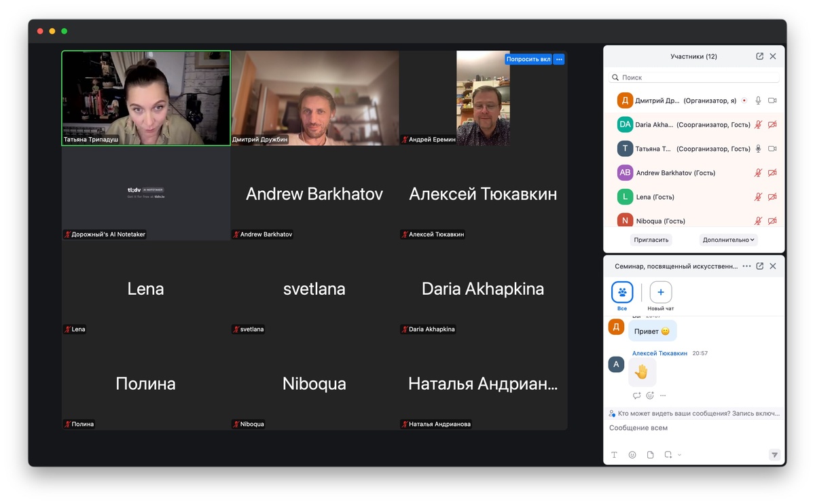Pop out the chat panel window

(759, 266)
